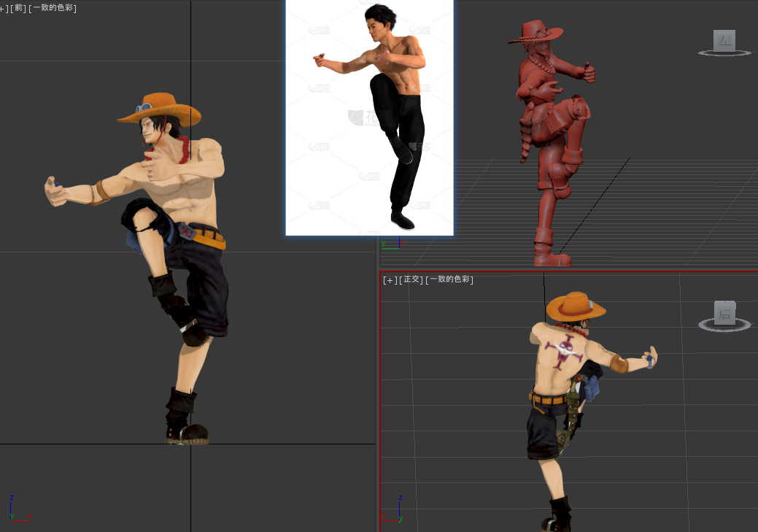Open the 正交 view type menu

pyautogui.click(x=412, y=280)
